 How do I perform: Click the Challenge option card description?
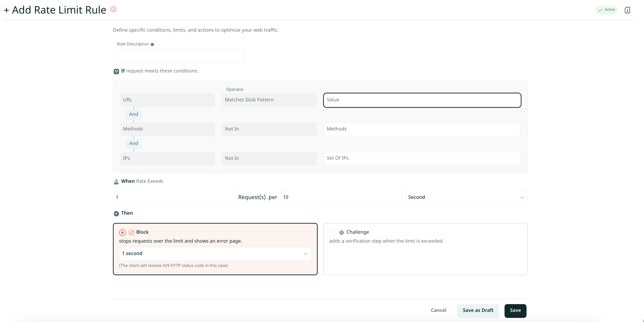pyautogui.click(x=387, y=241)
